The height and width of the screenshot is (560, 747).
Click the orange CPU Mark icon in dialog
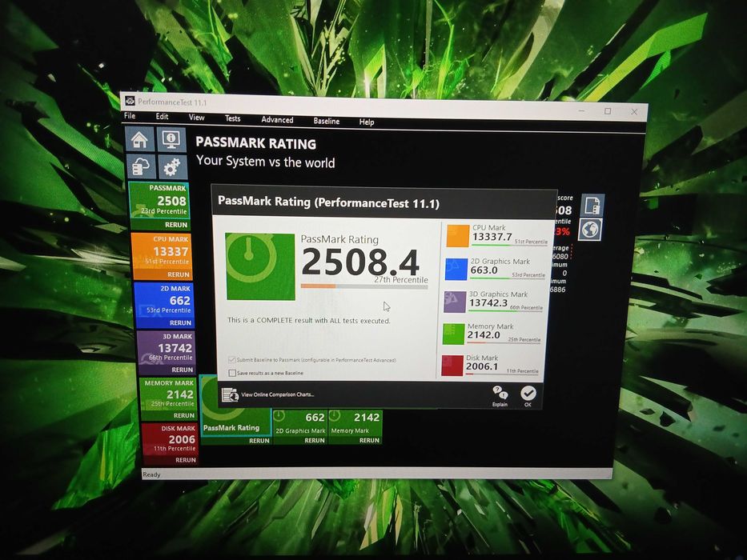click(458, 236)
